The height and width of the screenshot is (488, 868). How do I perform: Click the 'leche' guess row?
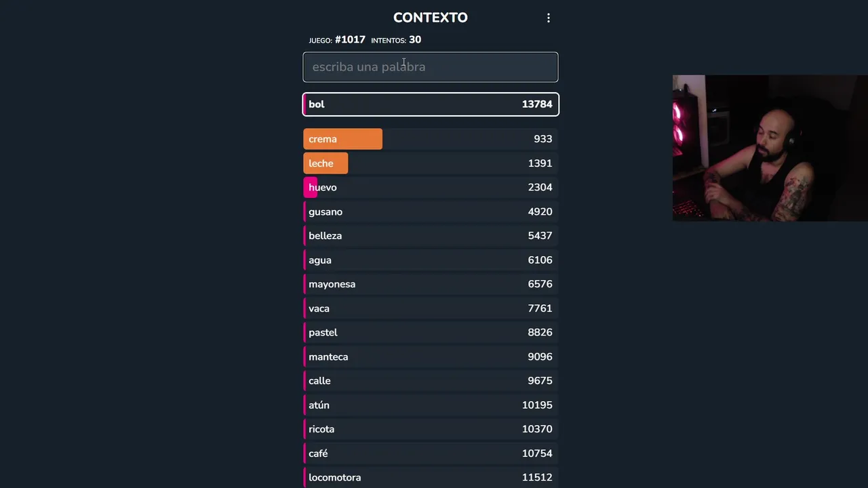coord(431,163)
